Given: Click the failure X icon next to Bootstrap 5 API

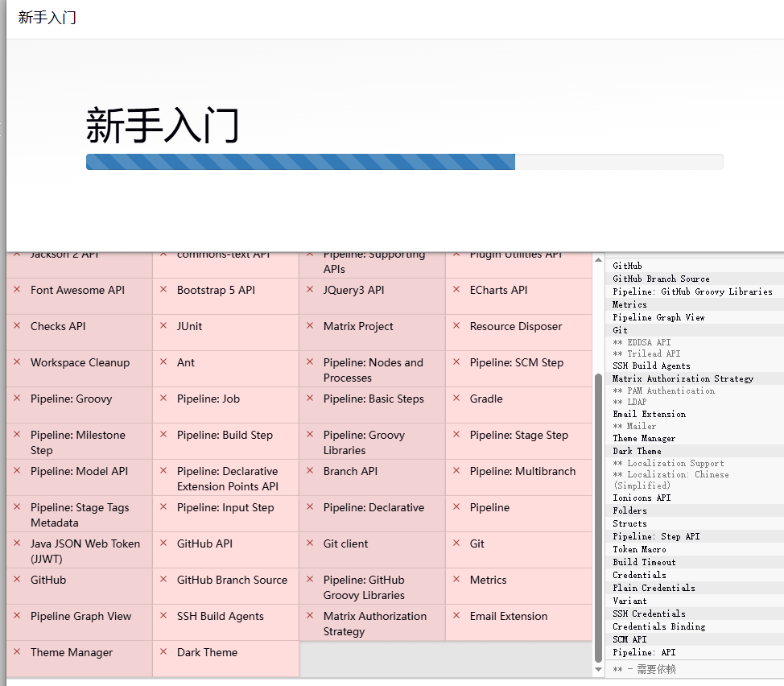Looking at the screenshot, I should tap(163, 290).
